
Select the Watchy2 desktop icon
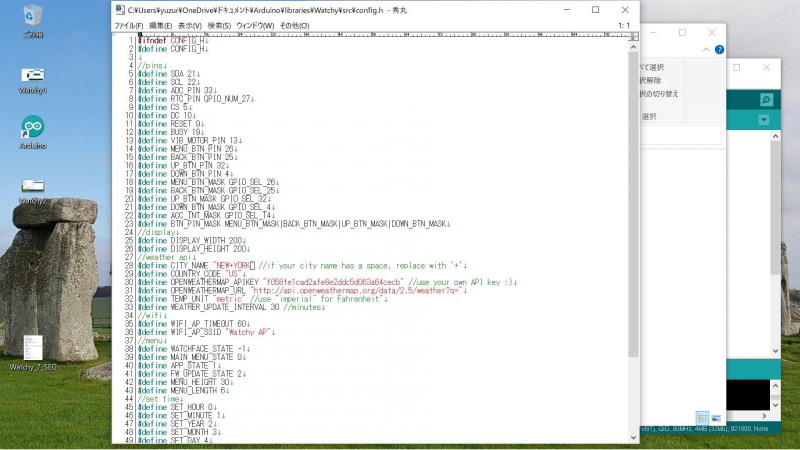point(33,191)
